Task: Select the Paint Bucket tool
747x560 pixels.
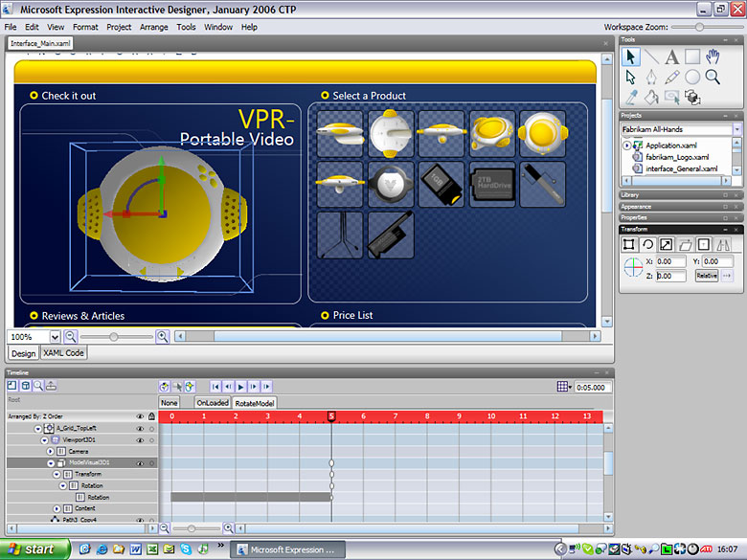Action: tap(651, 97)
